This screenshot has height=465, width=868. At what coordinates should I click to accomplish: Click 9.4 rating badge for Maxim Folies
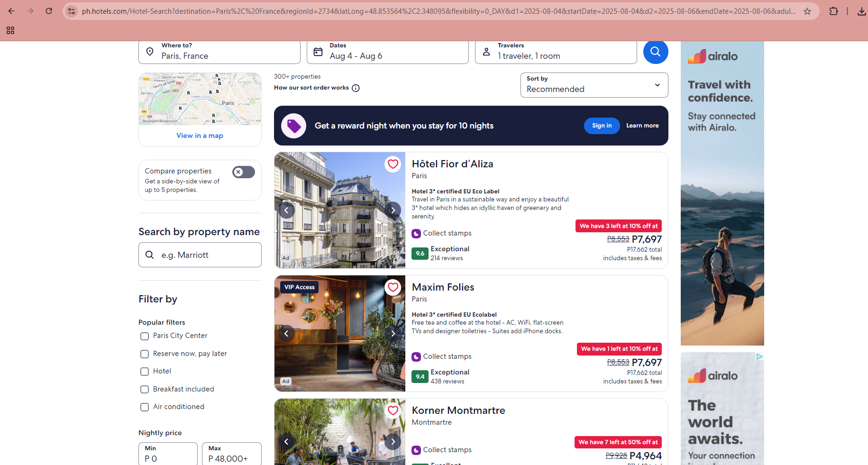point(420,377)
